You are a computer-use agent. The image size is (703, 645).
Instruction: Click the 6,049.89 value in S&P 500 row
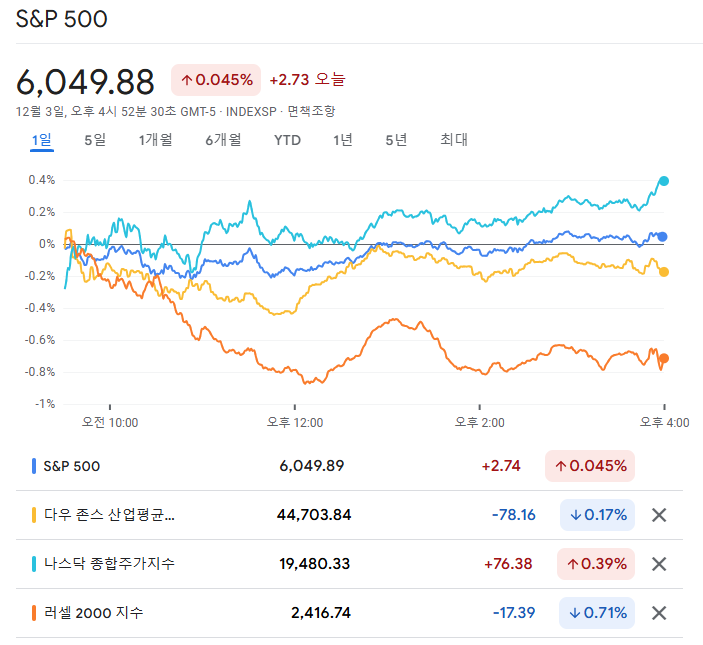[x=312, y=466]
